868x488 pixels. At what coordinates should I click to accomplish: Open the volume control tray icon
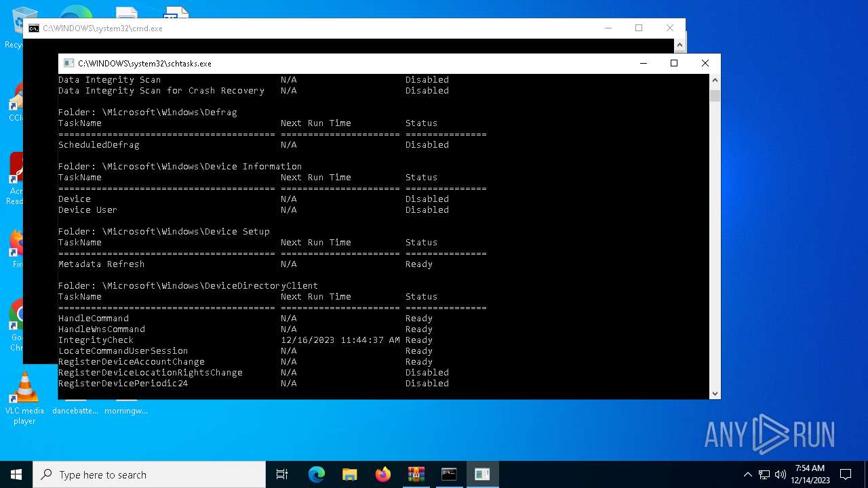[x=780, y=474]
